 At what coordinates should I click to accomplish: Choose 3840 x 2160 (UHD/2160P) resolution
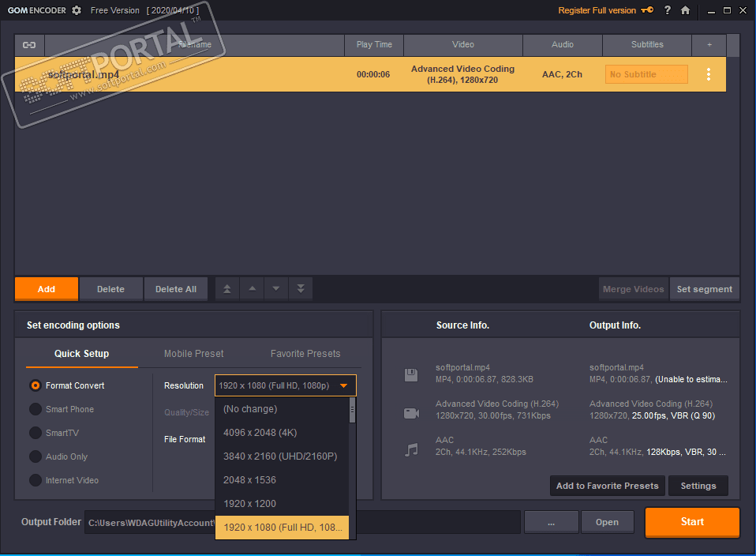(x=282, y=456)
